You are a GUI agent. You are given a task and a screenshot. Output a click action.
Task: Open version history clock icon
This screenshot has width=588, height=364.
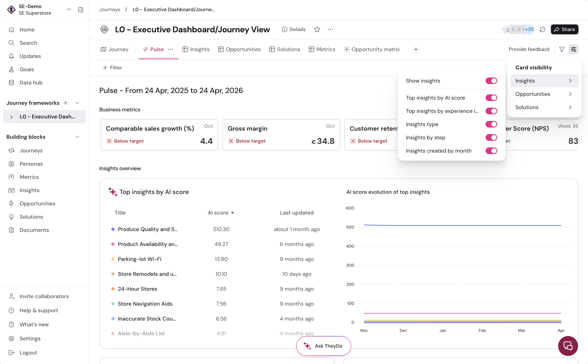tap(542, 29)
